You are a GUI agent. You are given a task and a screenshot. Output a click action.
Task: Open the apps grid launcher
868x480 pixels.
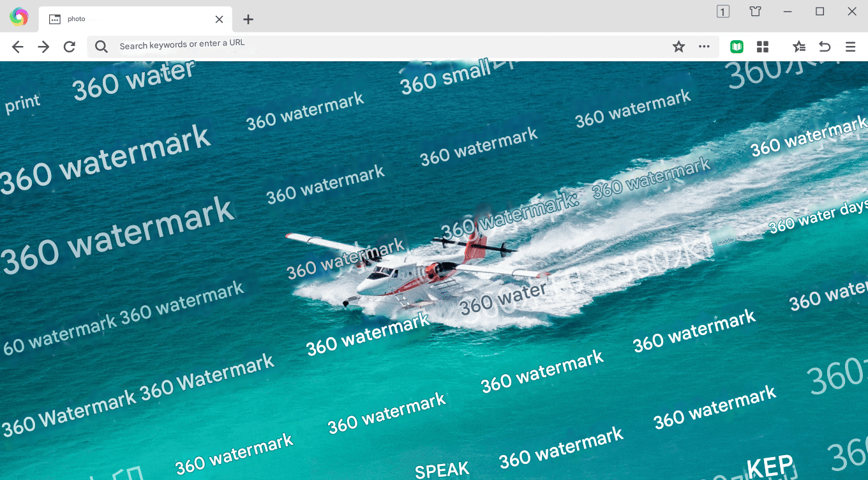[x=763, y=47]
